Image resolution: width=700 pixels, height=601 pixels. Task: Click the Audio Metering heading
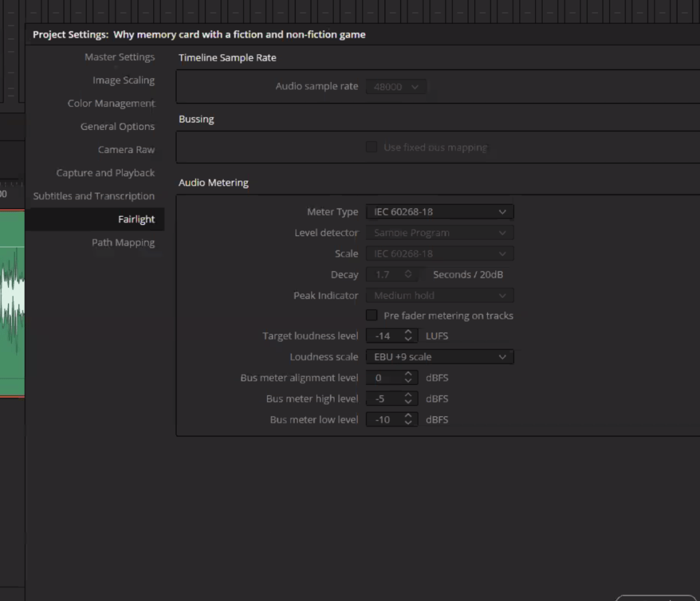(x=213, y=183)
